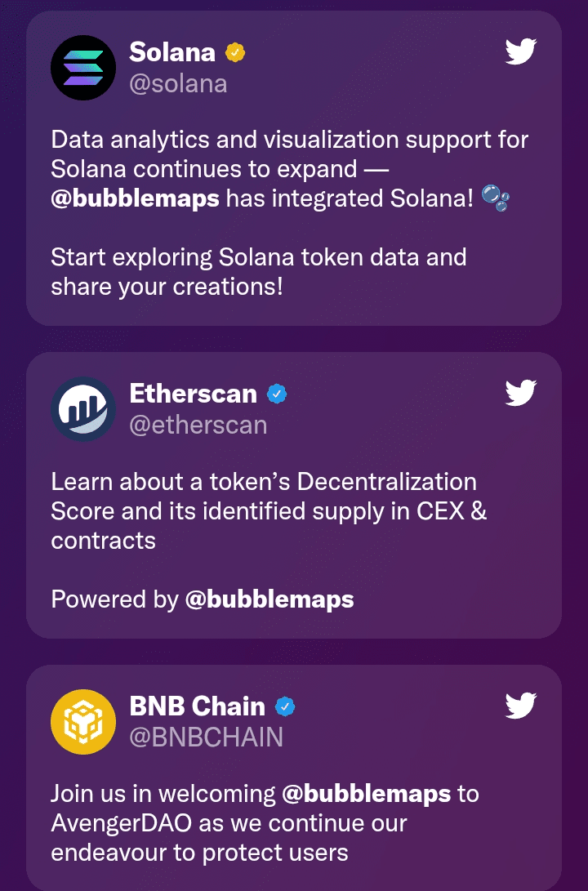This screenshot has width=588, height=891.
Task: Click the bubbles emoji in Solana tweet
Action: click(x=496, y=198)
